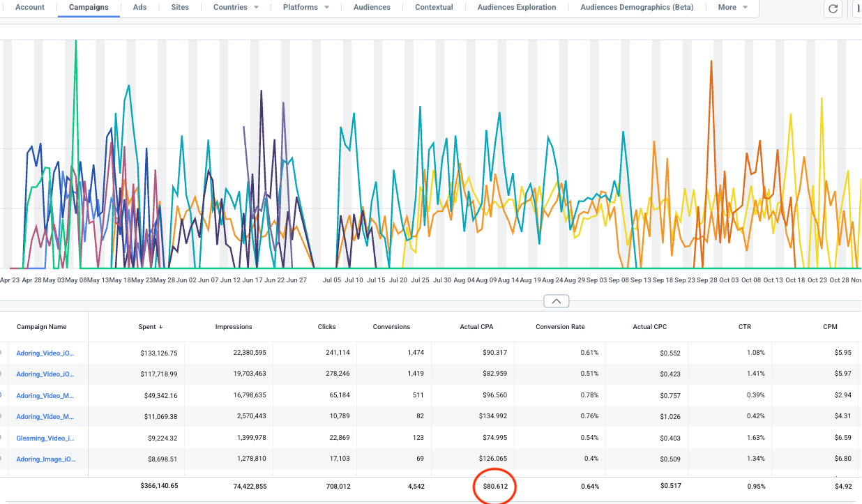Screen dimensions: 862x504
Task: Click the sort arrow beside Spent
Action: coord(161,327)
